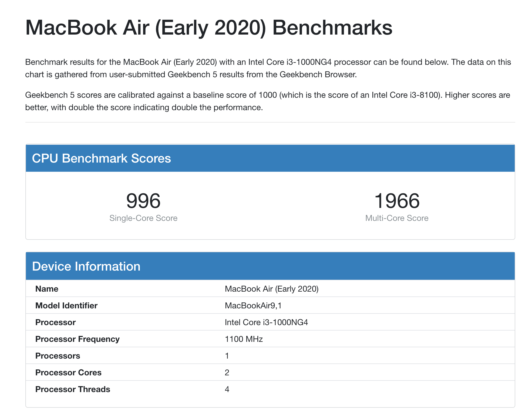This screenshot has height=418, width=532.
Task: Click the 'Single-Core Score' label
Action: pyautogui.click(x=143, y=218)
